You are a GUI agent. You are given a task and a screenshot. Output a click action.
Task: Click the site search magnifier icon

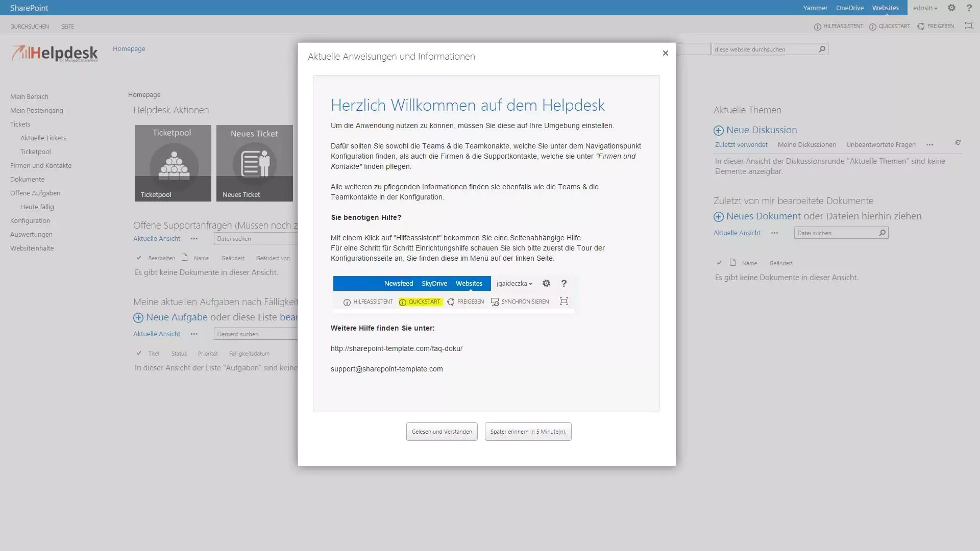822,49
